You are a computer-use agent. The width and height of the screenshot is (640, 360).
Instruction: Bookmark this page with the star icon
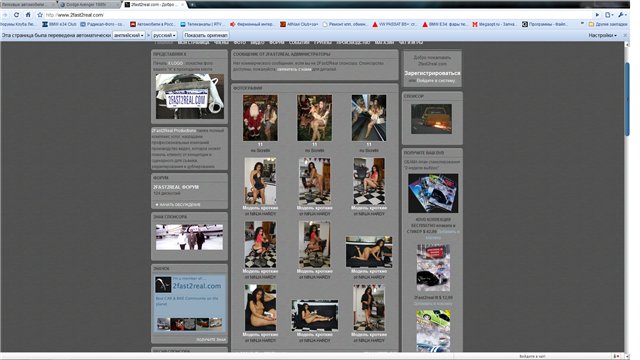[40, 15]
